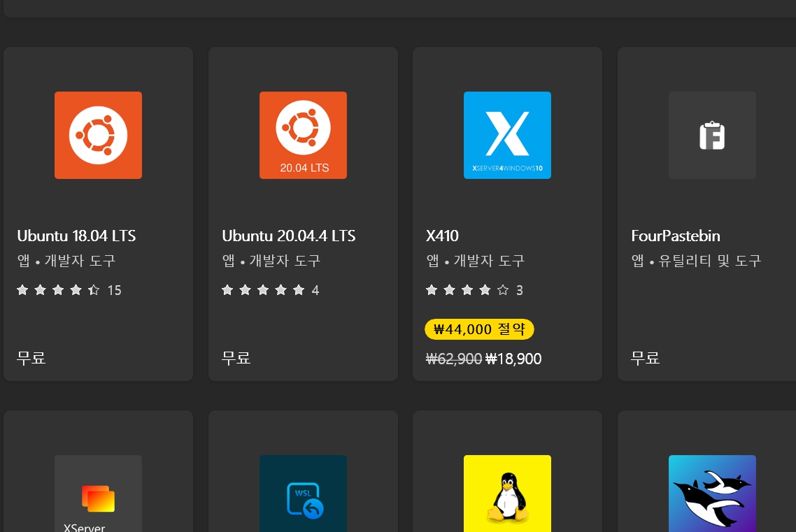Image resolution: width=796 pixels, height=532 pixels.
Task: Select the XServer orange squares icon
Action: (98, 494)
